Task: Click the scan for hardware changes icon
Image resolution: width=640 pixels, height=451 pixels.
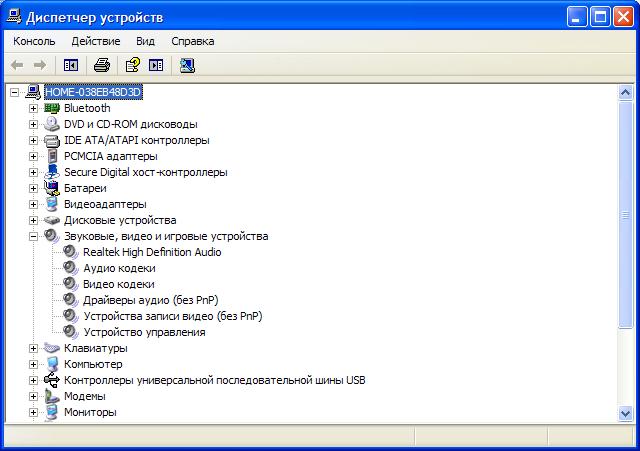Action: click(187, 65)
